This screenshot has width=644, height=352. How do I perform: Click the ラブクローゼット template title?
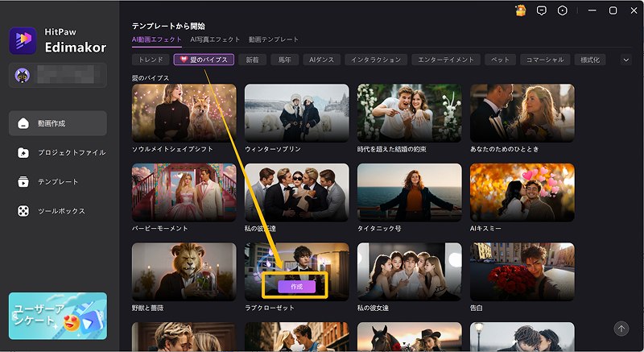tap(270, 308)
